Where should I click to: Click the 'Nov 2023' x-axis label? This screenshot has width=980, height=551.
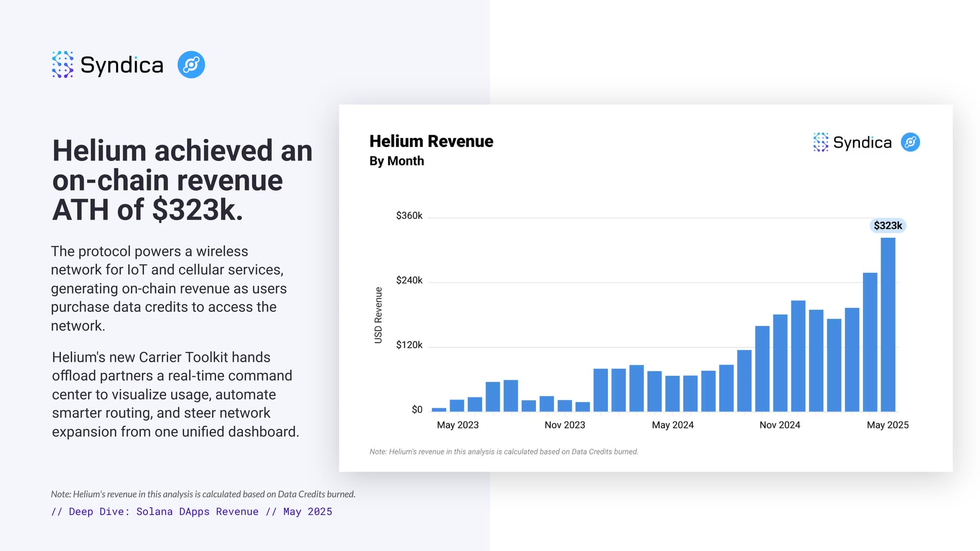click(565, 425)
